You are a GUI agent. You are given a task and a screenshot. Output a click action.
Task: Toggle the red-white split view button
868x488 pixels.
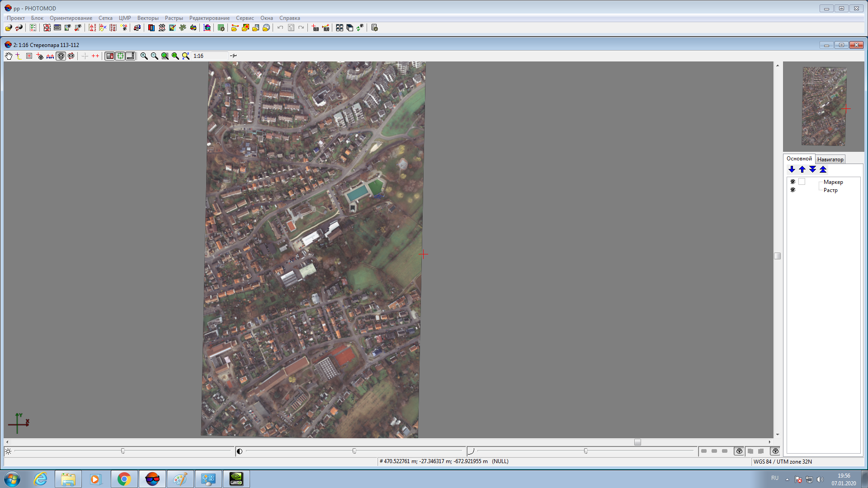click(110, 56)
